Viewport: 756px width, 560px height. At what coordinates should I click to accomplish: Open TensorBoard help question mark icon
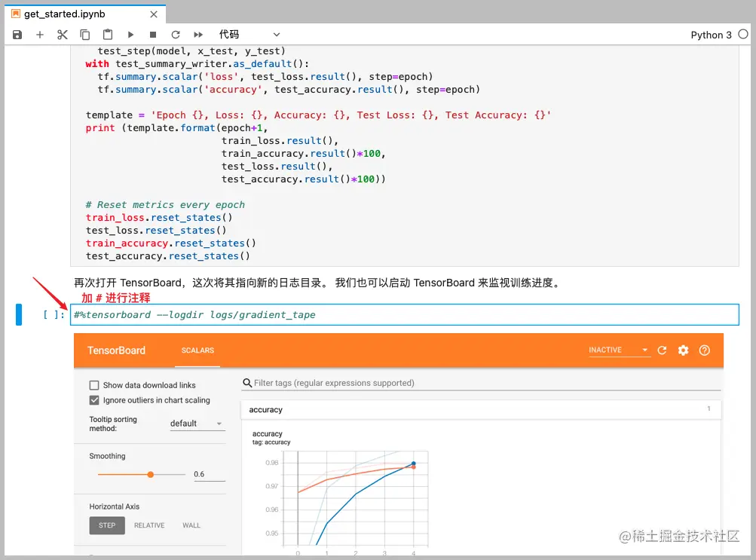(x=705, y=350)
